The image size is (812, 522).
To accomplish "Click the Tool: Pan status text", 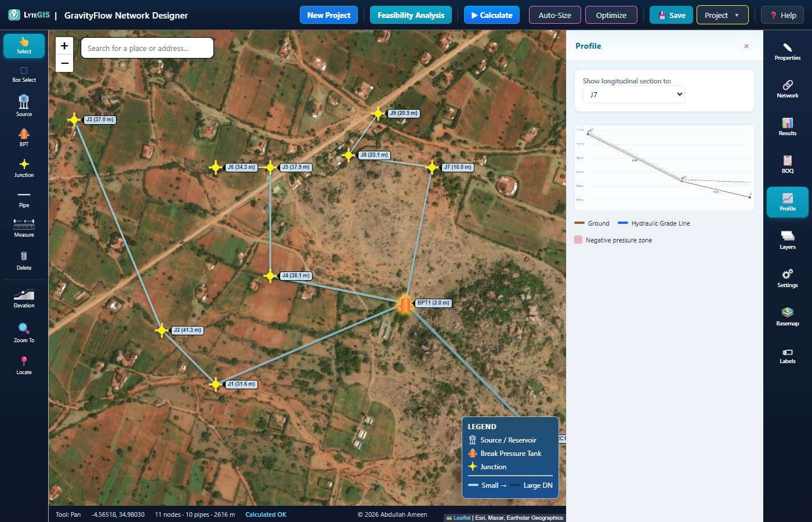I will [68, 514].
